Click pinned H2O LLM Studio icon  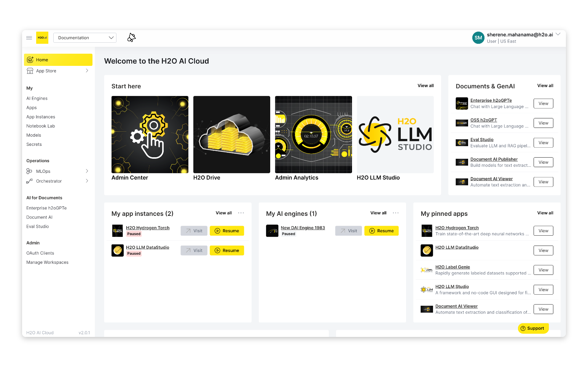[427, 290]
